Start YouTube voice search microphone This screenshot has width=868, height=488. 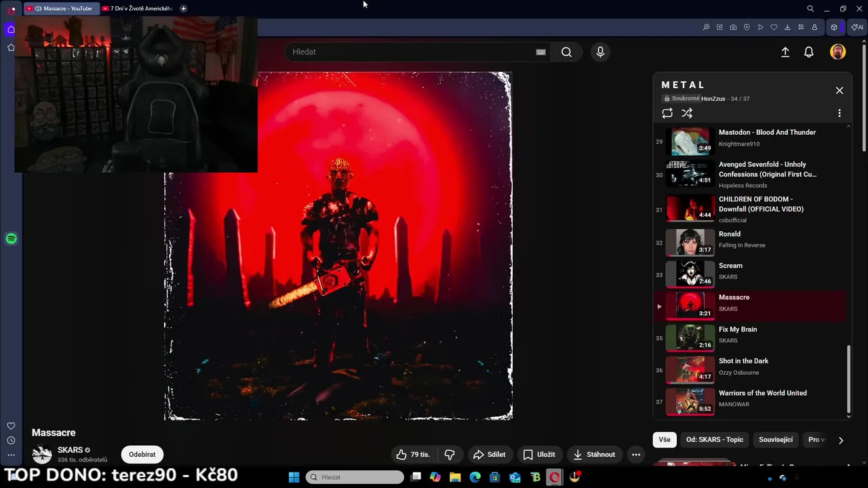600,52
